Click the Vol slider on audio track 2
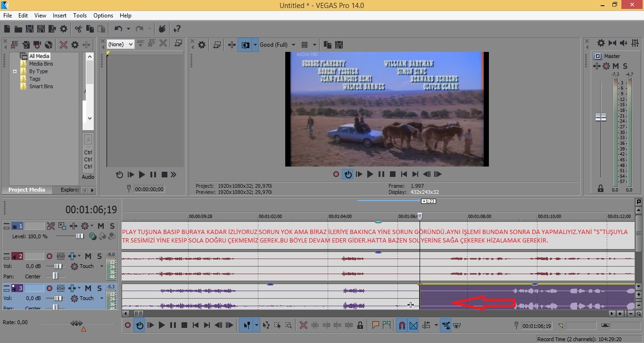This screenshot has width=644, height=343. click(x=58, y=266)
